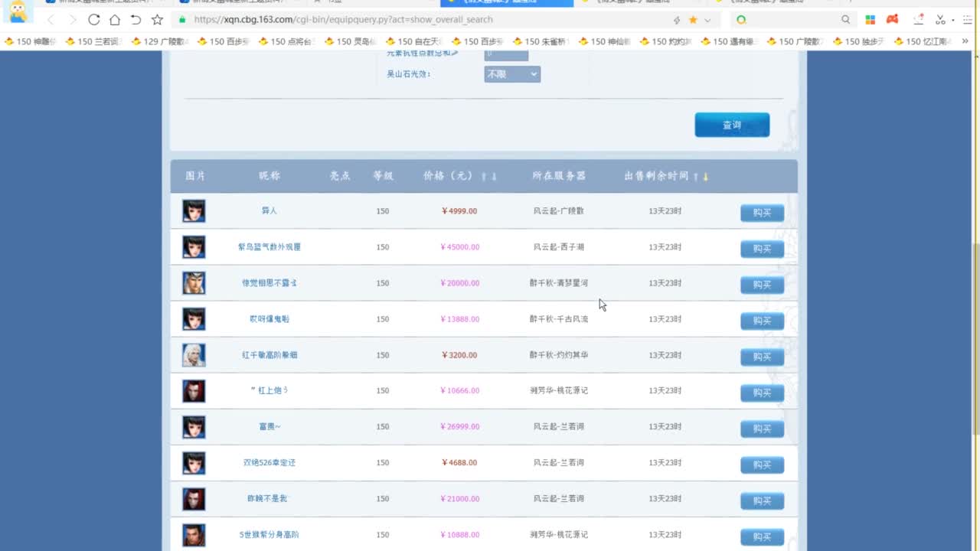
Task: Click the undo close tab icon
Action: click(136, 20)
